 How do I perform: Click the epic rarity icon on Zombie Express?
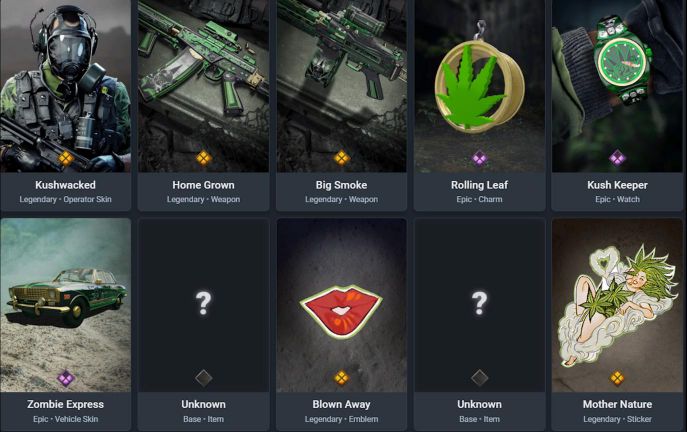pos(66,378)
